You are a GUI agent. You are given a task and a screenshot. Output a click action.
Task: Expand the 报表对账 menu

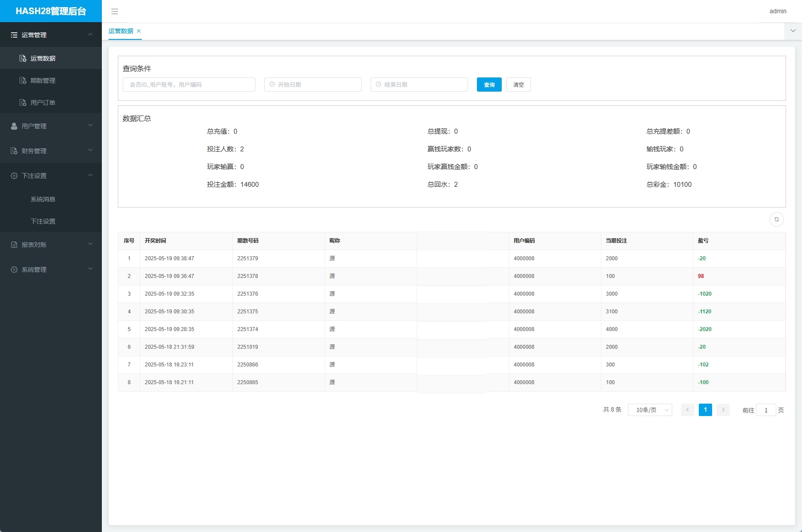tap(51, 245)
